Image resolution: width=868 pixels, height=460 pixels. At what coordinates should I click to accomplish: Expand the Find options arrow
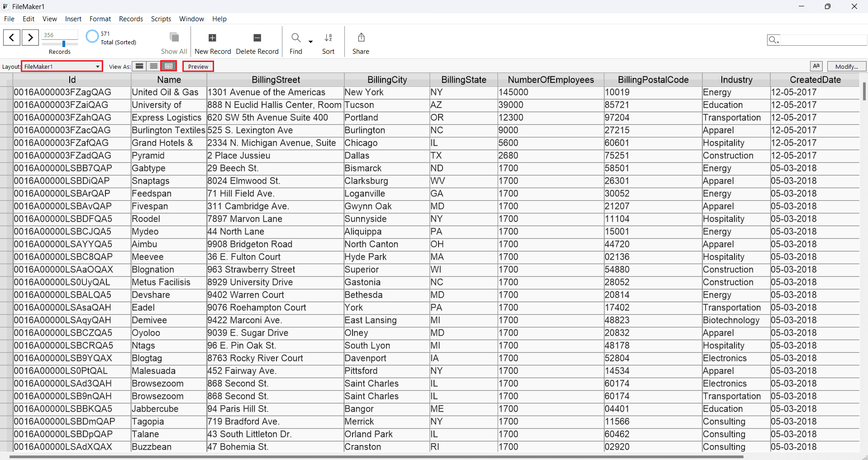(310, 42)
